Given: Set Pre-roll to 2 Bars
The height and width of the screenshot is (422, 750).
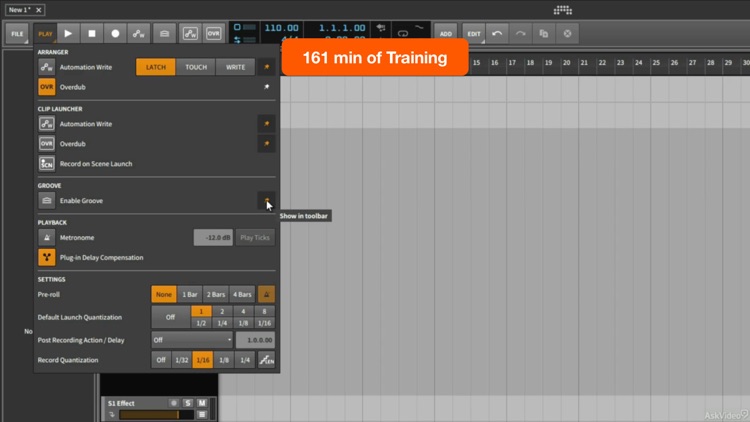Looking at the screenshot, I should pos(216,294).
